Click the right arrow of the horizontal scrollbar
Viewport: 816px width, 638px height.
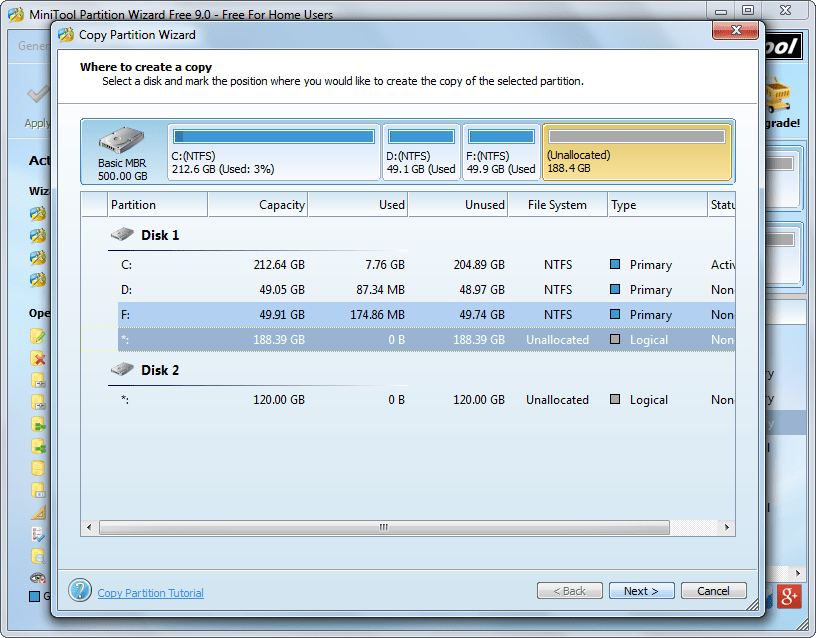point(726,527)
